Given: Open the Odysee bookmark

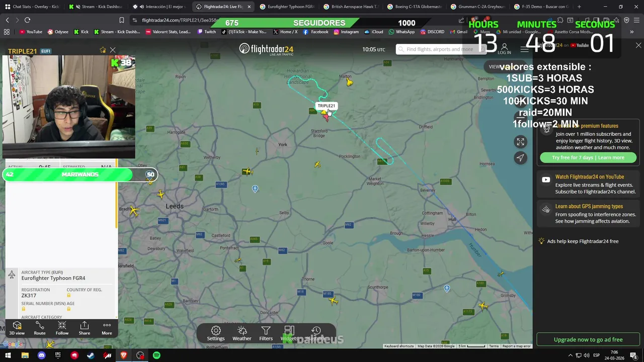Looking at the screenshot, I should click(58, 32).
